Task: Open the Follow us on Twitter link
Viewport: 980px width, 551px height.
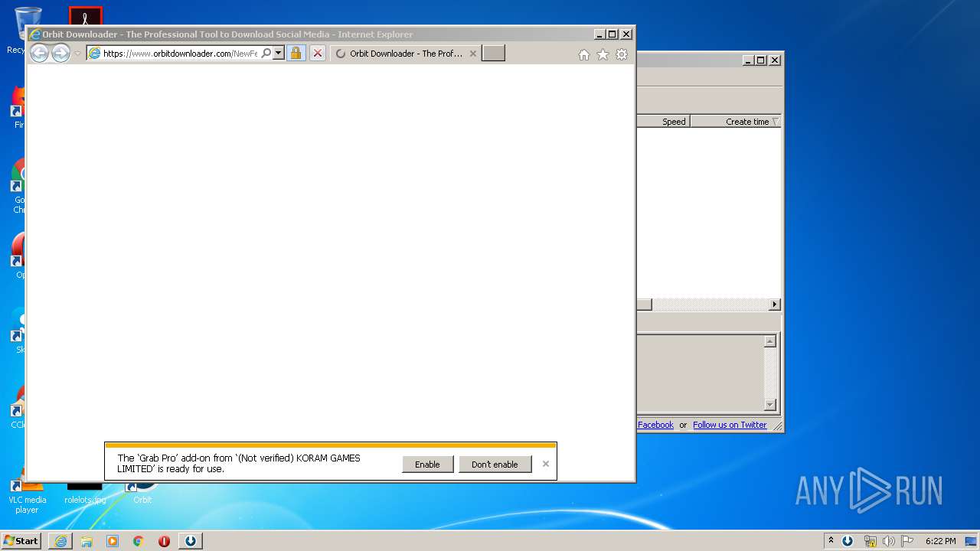Action: (x=730, y=425)
